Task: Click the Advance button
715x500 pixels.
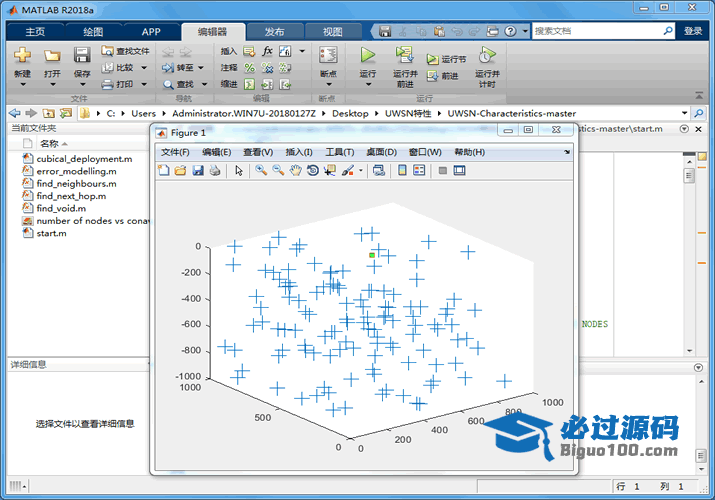Action: (x=442, y=76)
